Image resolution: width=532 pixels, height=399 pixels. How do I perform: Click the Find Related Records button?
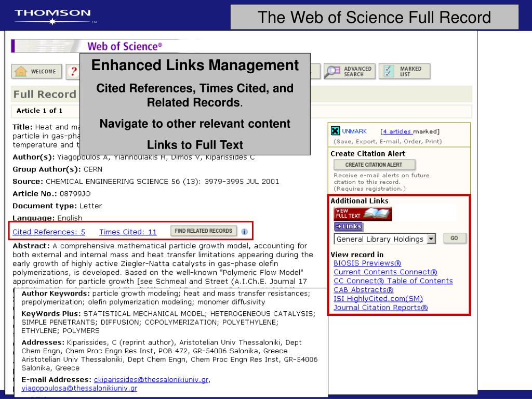pos(203,231)
